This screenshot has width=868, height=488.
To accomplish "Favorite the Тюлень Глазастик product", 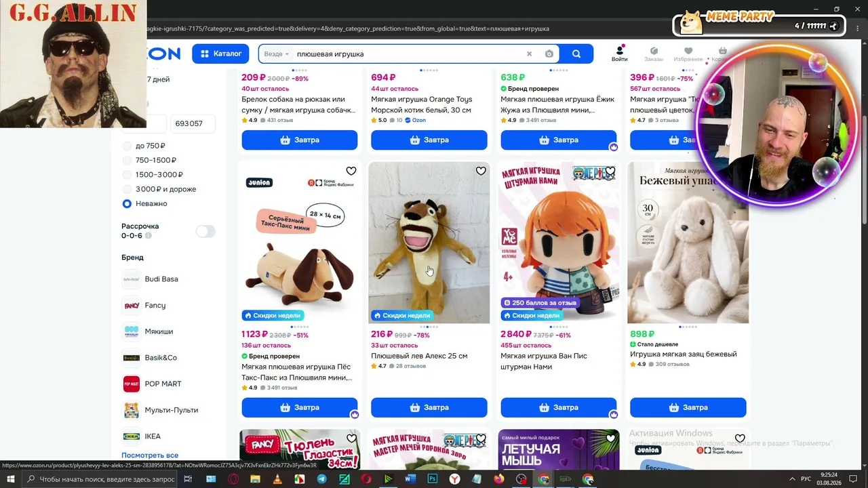I will click(351, 439).
